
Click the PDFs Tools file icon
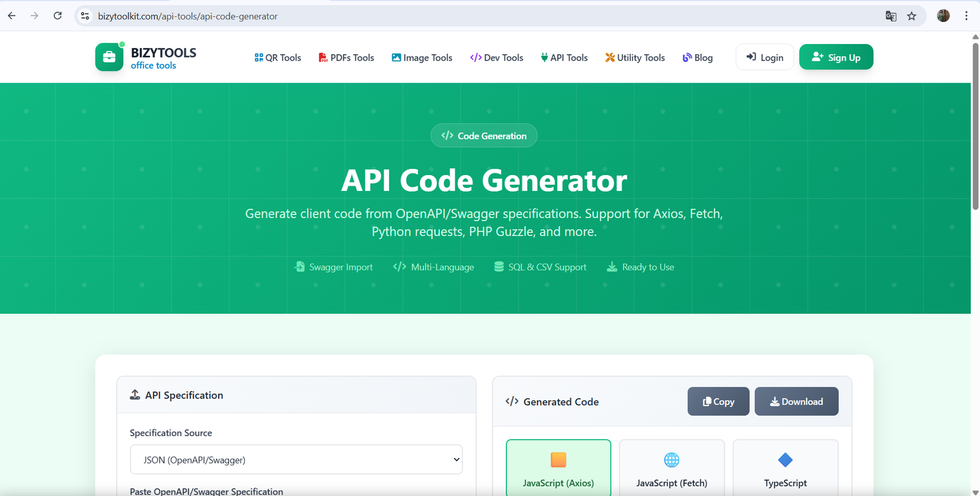pyautogui.click(x=323, y=58)
